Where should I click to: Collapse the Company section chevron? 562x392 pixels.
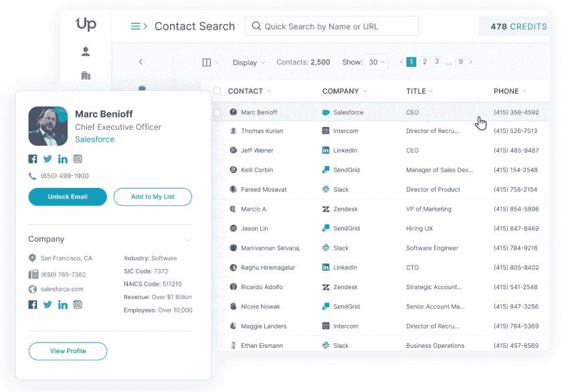[x=188, y=239]
